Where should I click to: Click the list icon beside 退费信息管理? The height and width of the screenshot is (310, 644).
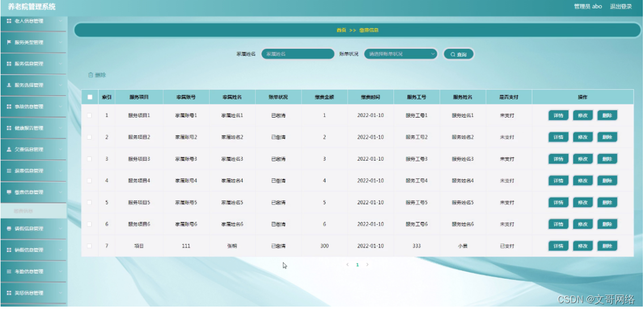pyautogui.click(x=9, y=171)
